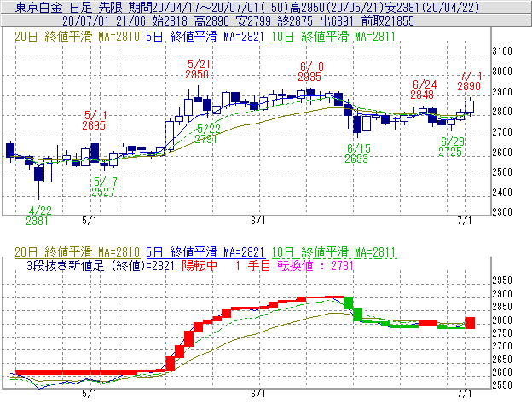Click the 5/1 date label under lower chart
Screen dimensions: 532x404
tap(90, 394)
